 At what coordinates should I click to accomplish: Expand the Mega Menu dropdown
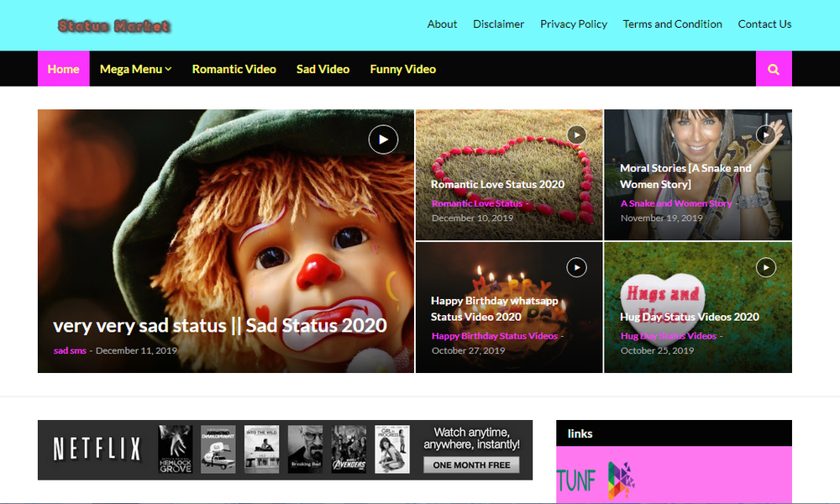(x=135, y=69)
